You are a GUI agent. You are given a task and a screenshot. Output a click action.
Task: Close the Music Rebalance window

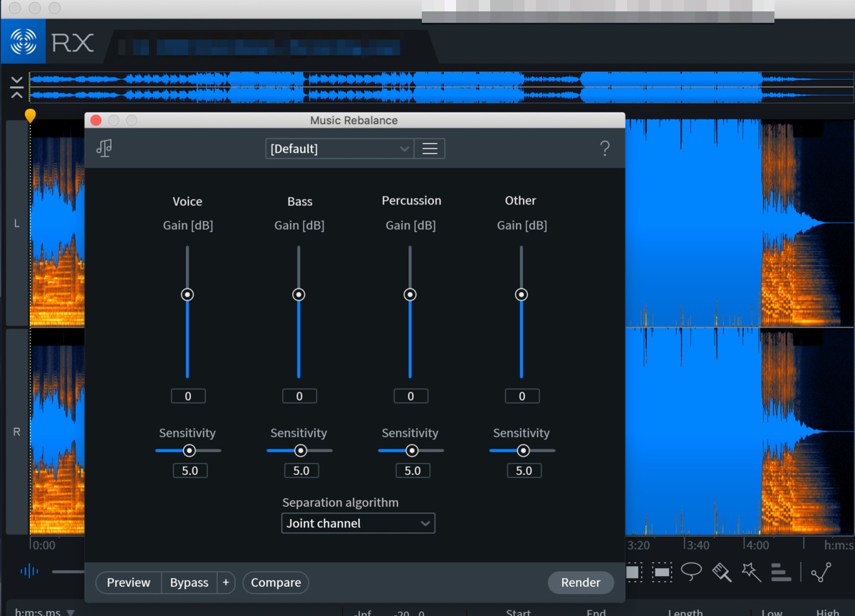pyautogui.click(x=96, y=120)
